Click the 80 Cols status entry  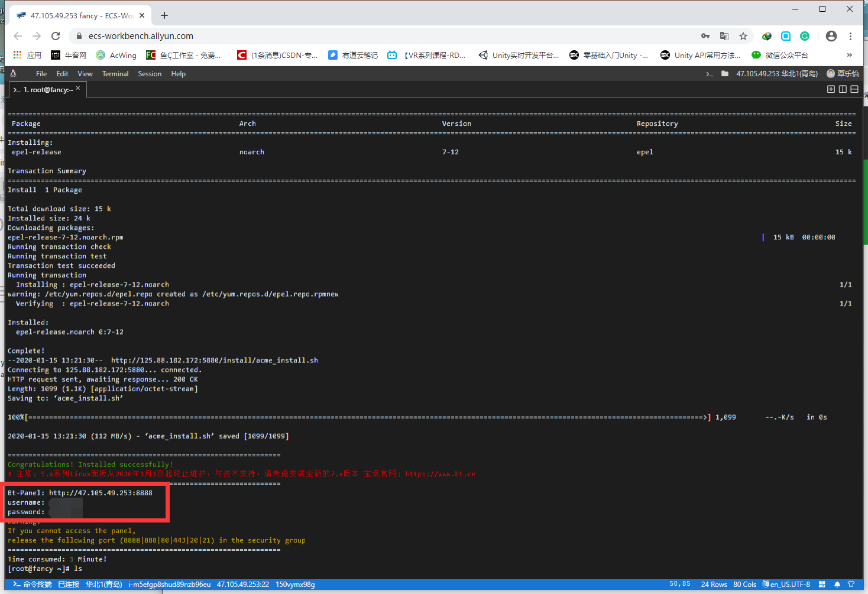coord(745,585)
